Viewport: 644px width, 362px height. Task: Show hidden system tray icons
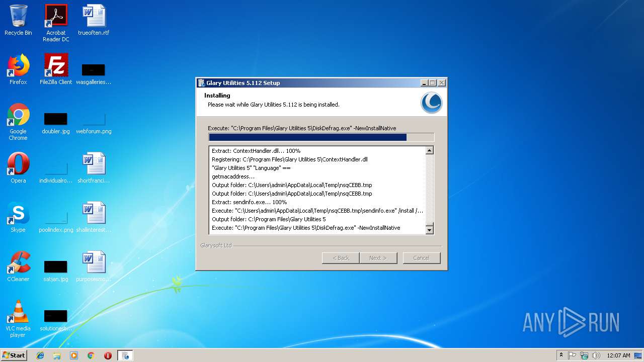(561, 355)
